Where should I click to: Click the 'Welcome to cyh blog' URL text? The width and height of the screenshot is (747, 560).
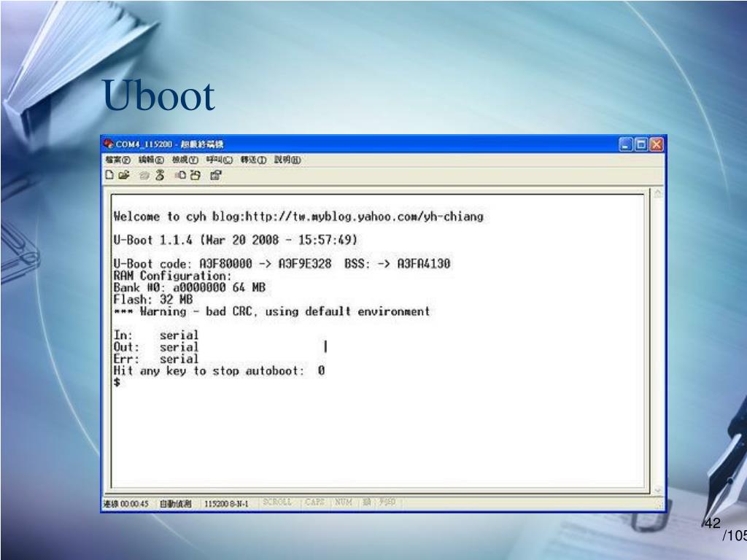click(x=298, y=217)
